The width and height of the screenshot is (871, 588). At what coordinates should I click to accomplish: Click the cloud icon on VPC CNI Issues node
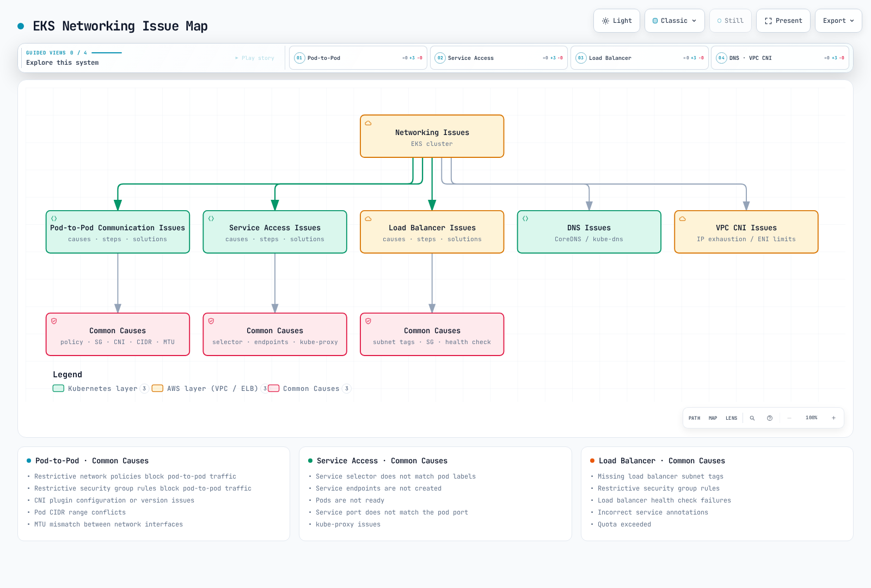683,219
